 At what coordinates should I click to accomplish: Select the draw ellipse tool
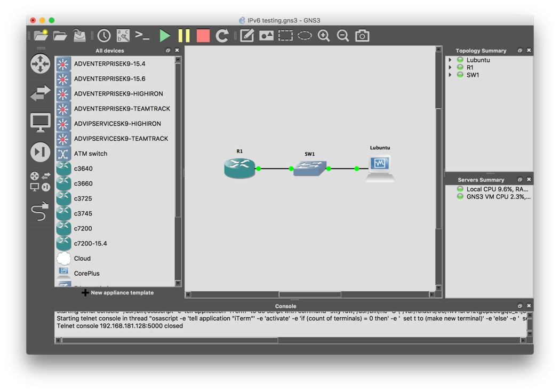click(305, 35)
